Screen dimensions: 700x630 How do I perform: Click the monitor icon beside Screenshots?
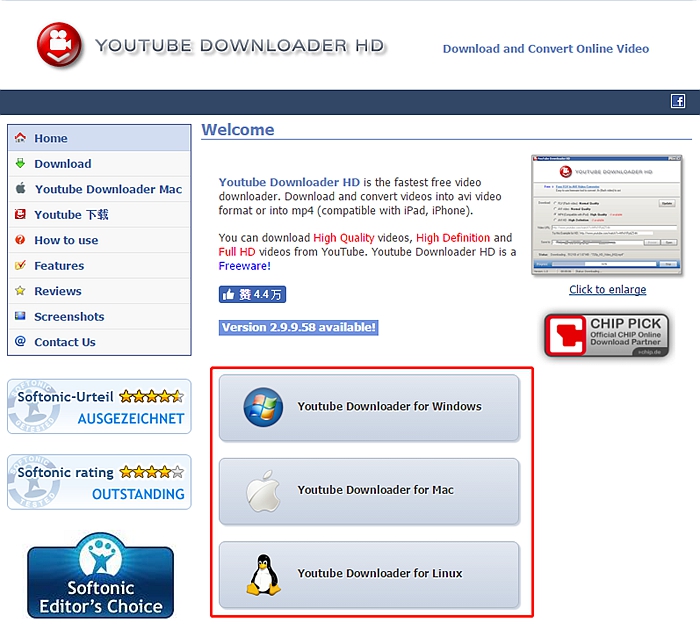click(20, 316)
